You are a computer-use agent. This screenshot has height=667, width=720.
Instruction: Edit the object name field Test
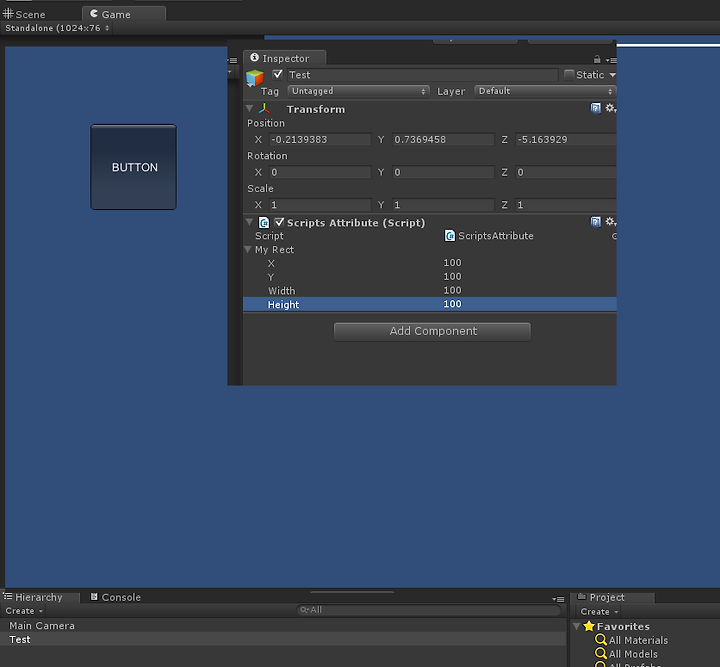click(x=422, y=75)
